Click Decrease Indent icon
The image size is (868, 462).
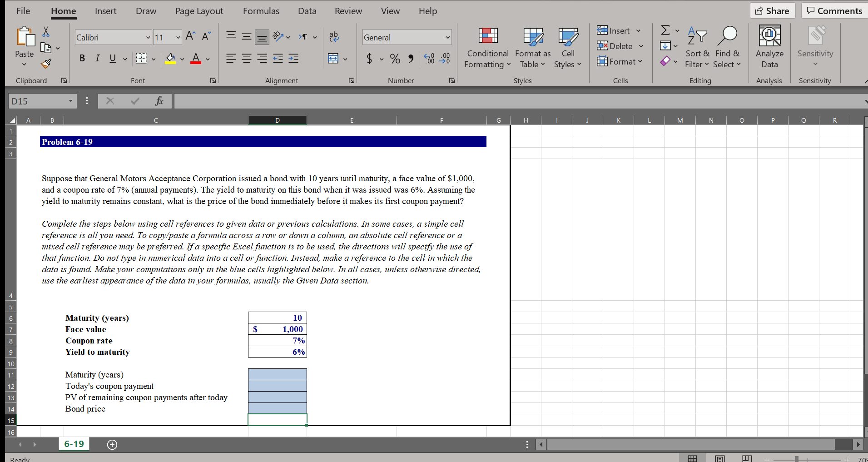[278, 59]
